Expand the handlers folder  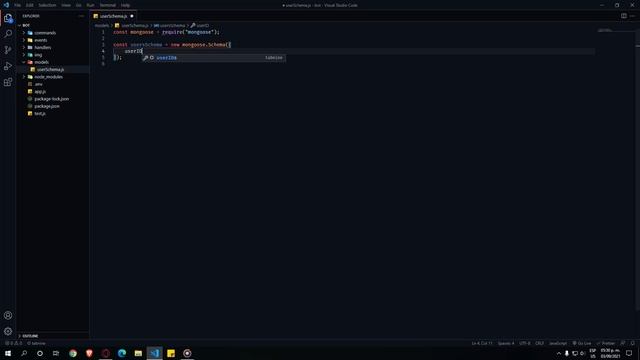pyautogui.click(x=42, y=47)
